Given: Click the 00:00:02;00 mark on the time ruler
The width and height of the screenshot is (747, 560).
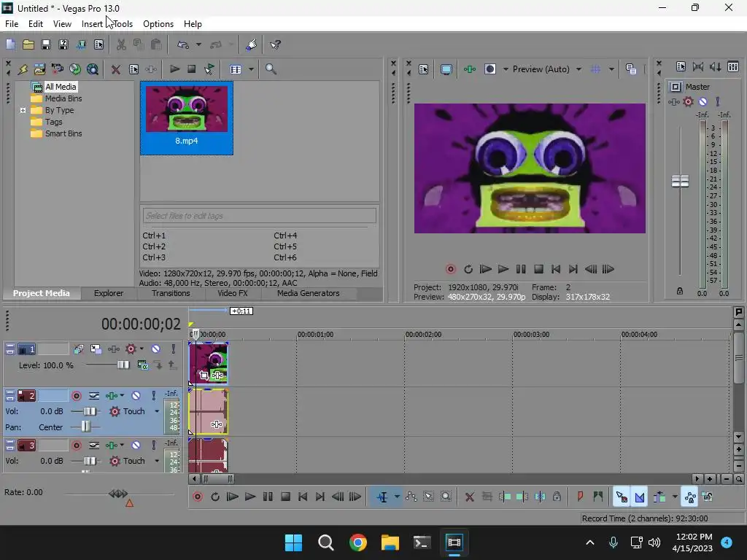Looking at the screenshot, I should [423, 335].
